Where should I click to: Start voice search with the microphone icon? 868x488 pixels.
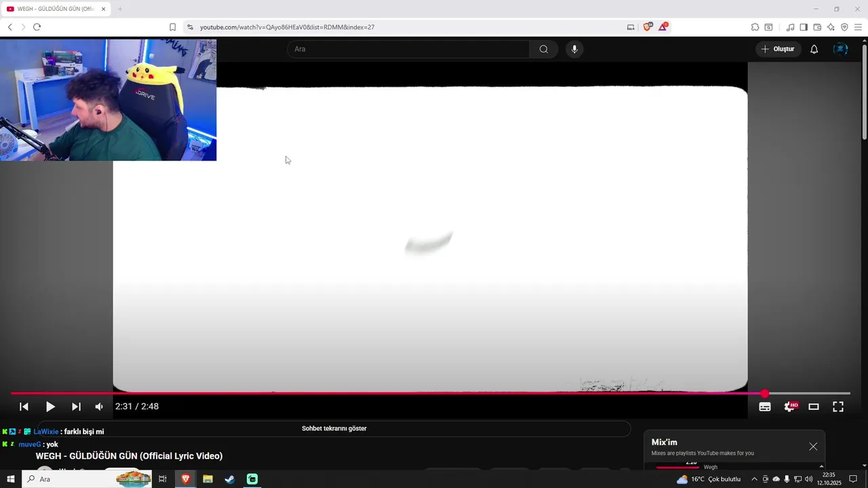(574, 49)
